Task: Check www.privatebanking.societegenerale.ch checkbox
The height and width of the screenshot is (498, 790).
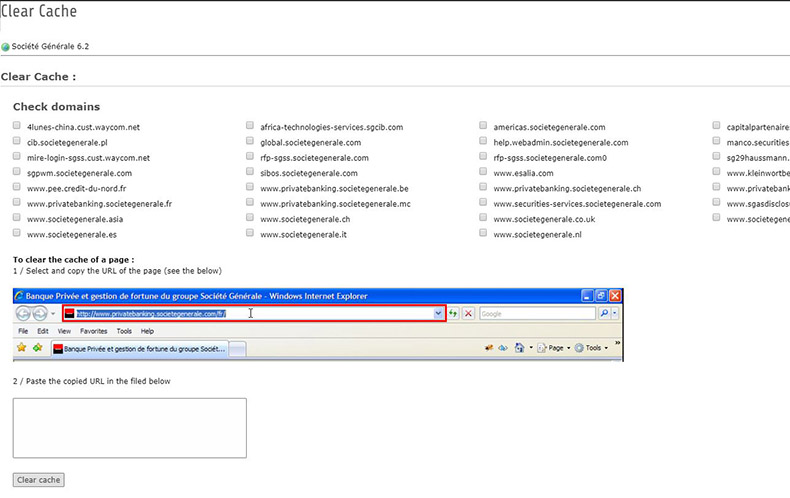Action: pos(483,187)
